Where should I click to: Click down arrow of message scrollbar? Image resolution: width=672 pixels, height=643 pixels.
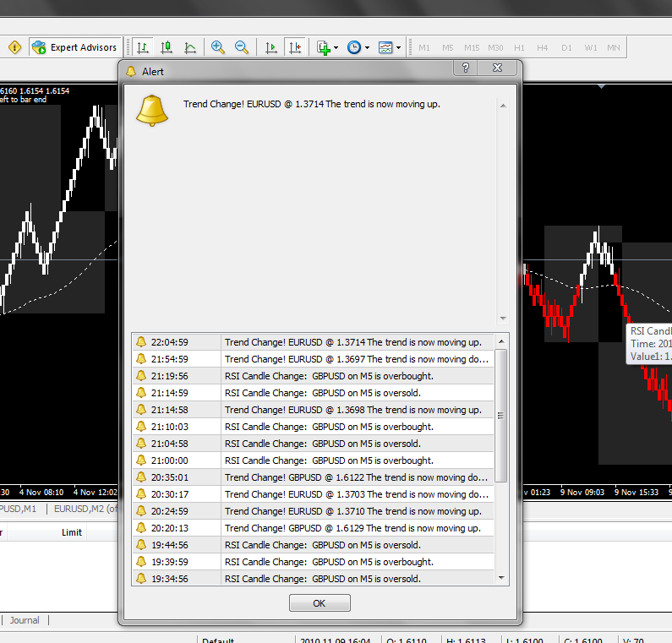pos(503,319)
